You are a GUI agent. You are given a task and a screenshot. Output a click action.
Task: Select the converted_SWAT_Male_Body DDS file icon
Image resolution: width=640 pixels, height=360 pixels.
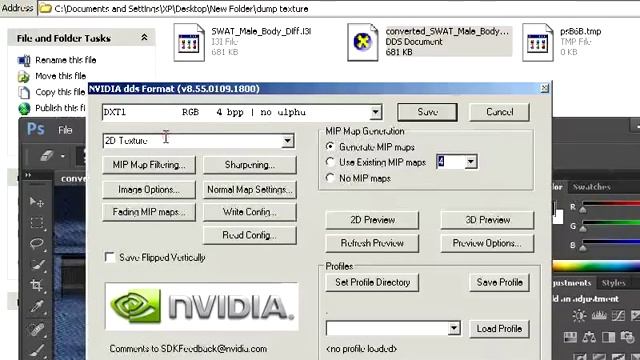[362, 42]
